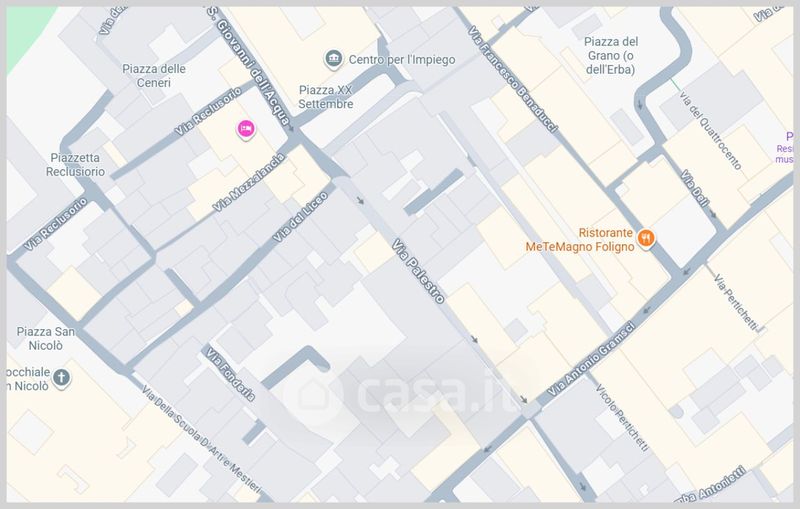Viewport: 800px width, 509px height.
Task: Click the pink hotel marker icon
Action: tap(246, 129)
